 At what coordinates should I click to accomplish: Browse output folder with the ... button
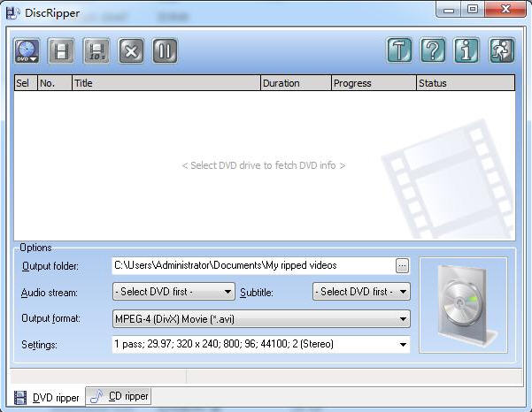[x=403, y=266]
